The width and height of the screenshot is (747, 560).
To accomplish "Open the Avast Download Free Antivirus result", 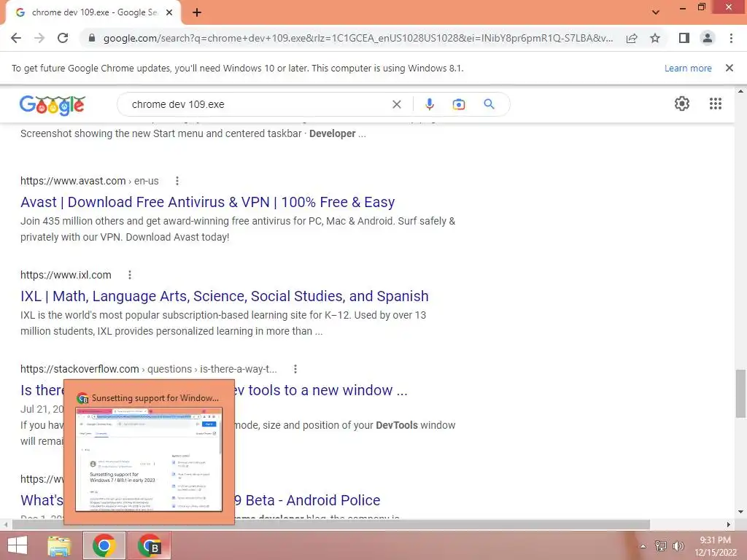I will point(207,202).
